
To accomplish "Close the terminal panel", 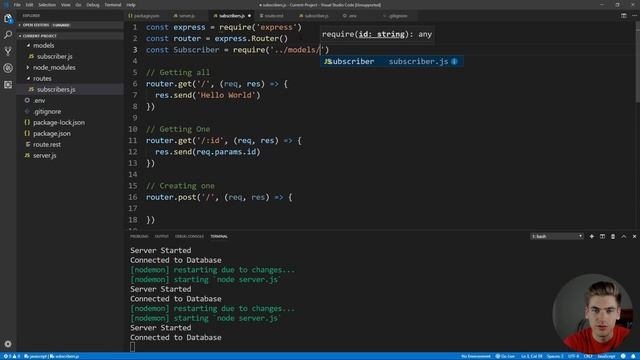I will tap(634, 236).
